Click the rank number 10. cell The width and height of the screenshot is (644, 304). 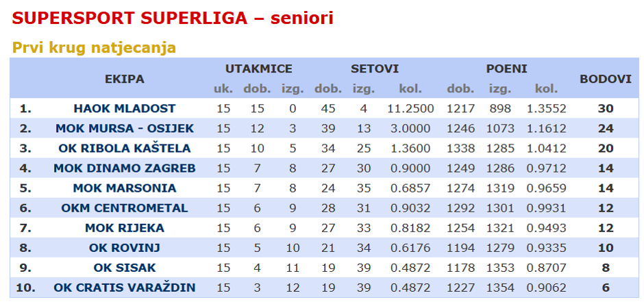[25, 288]
